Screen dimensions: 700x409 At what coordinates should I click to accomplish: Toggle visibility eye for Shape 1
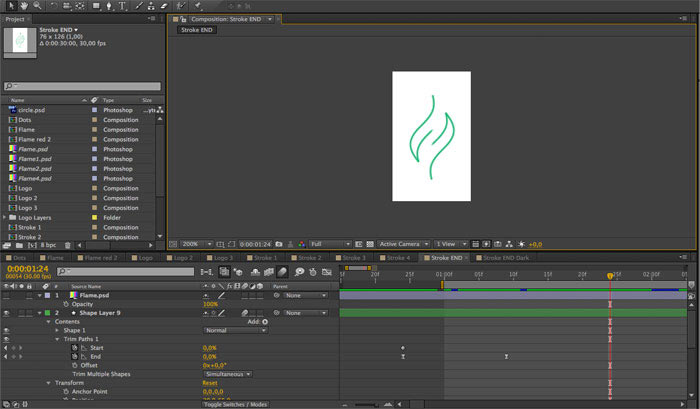pos(6,330)
